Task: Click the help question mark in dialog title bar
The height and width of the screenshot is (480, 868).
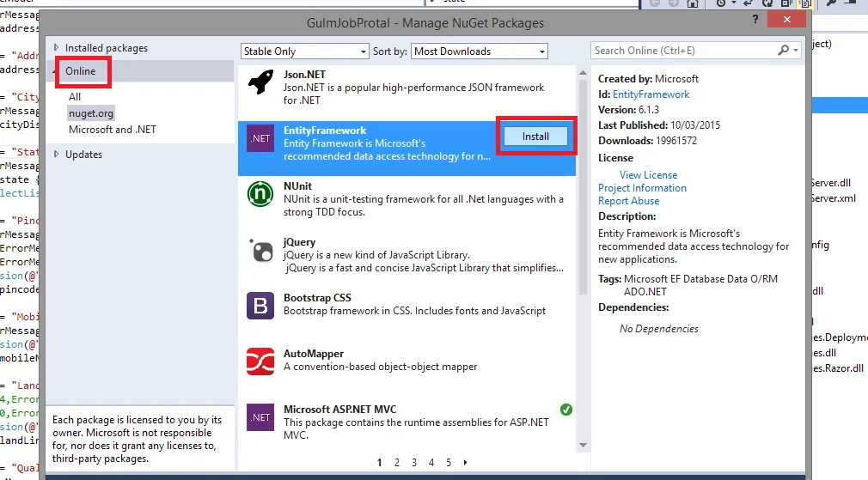Action: click(x=755, y=20)
